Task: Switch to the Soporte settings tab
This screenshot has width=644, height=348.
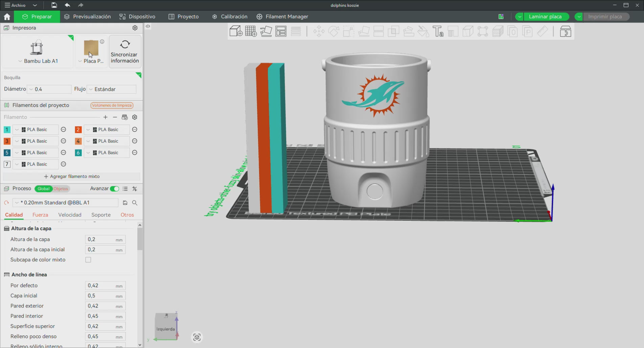Action: coord(101,215)
